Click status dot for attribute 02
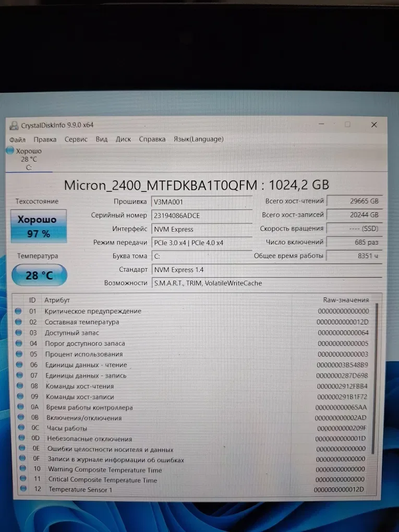The width and height of the screenshot is (399, 532). (x=18, y=322)
